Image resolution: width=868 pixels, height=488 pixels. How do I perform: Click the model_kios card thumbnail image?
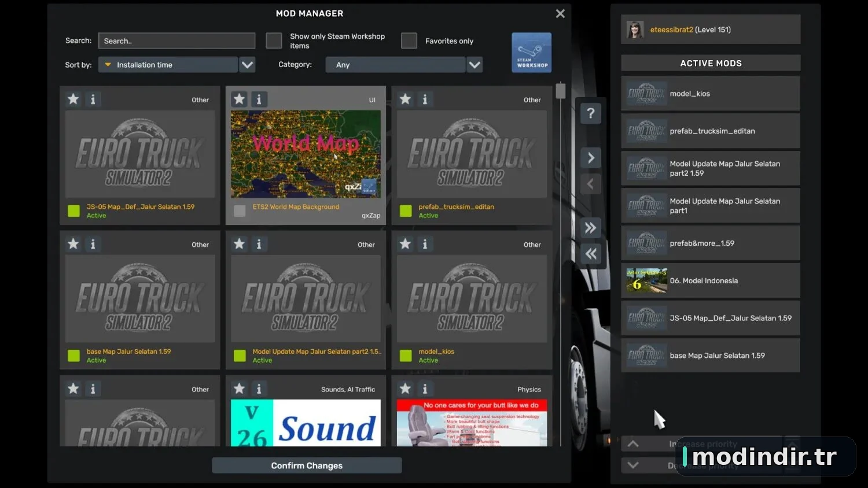472,298
